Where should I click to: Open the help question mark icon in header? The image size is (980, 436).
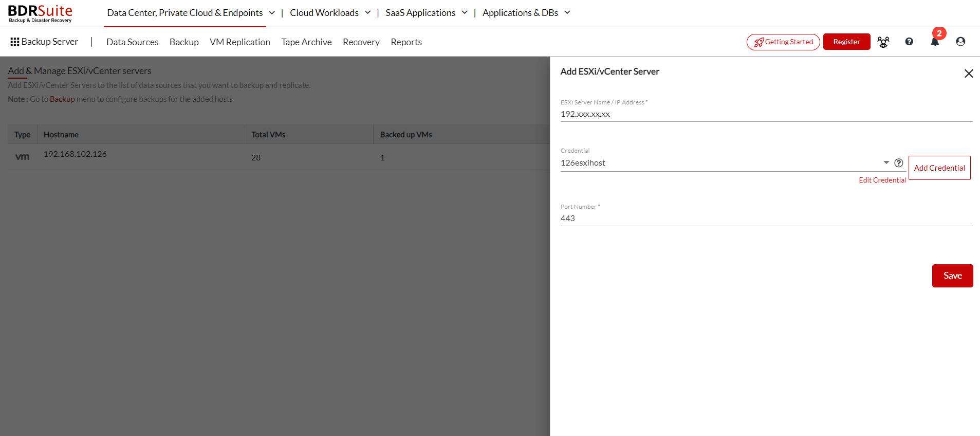click(909, 42)
